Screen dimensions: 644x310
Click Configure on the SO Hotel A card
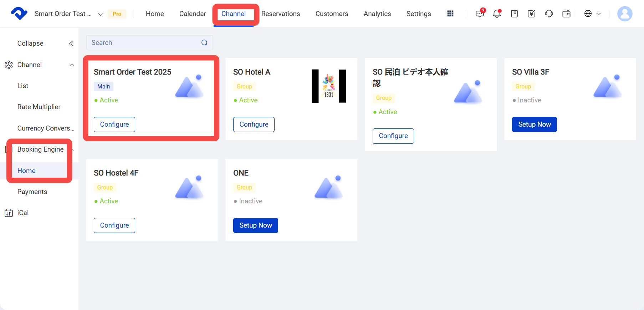click(254, 124)
